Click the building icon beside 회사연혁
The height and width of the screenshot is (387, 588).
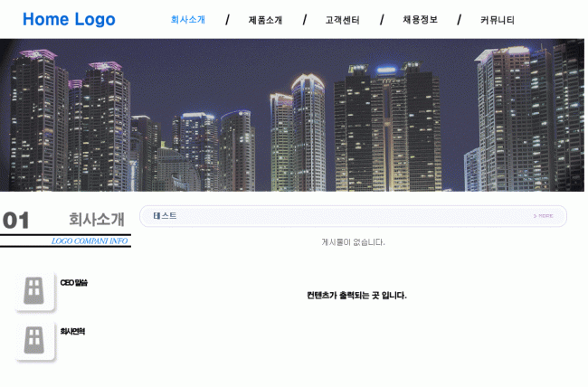[x=34, y=340]
